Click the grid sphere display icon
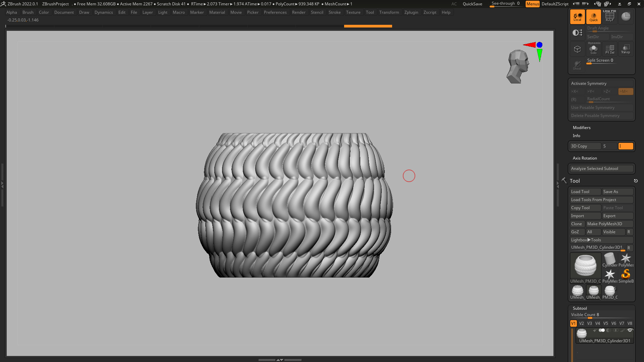 pyautogui.click(x=626, y=17)
